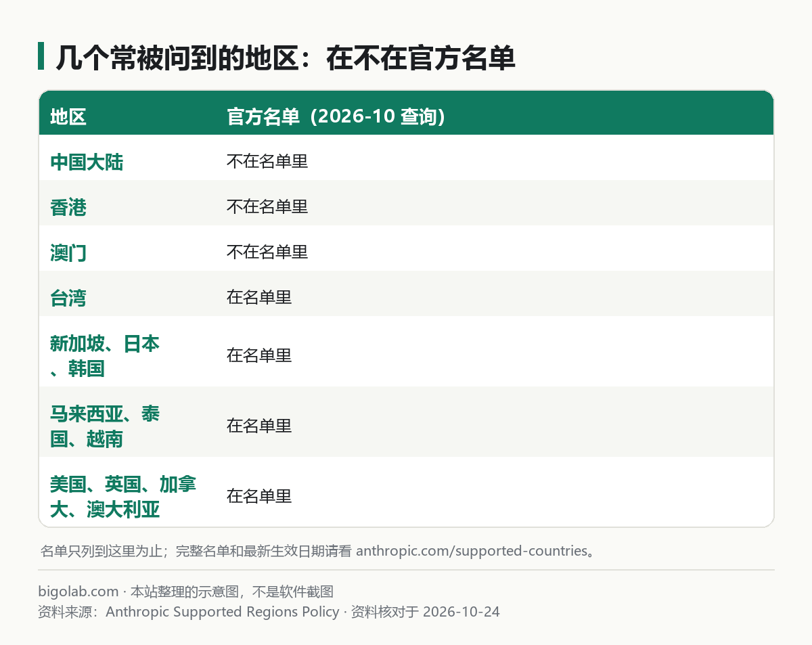Click 在名单里 in the 马来西亚 row
This screenshot has width=812, height=645.
[259, 426]
